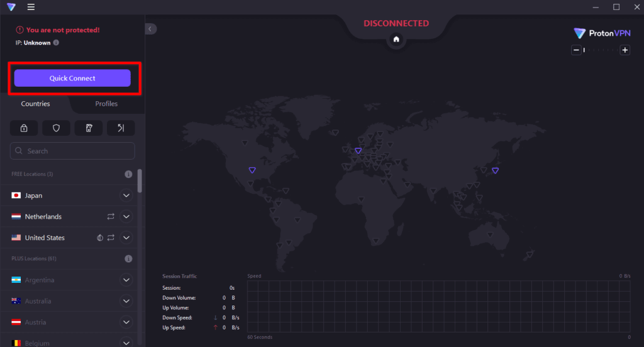The height and width of the screenshot is (347, 644).
Task: Toggle the Port Forwarding icon
Action: coord(121,128)
